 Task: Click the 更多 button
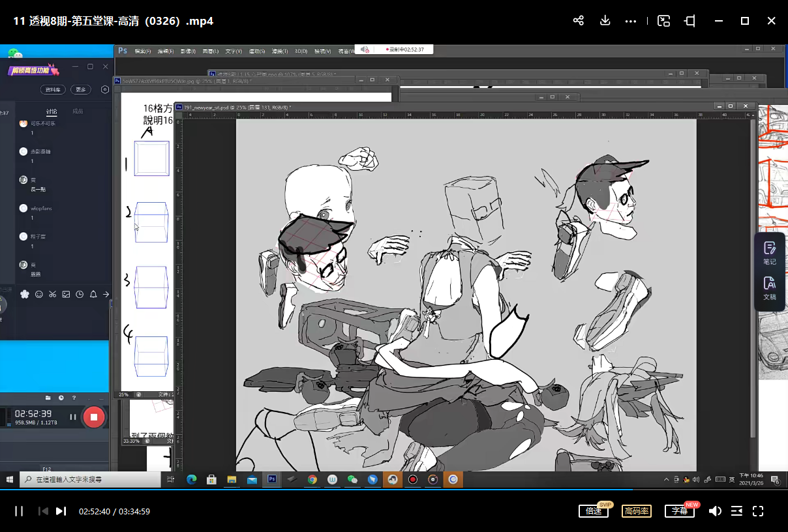pyautogui.click(x=80, y=89)
